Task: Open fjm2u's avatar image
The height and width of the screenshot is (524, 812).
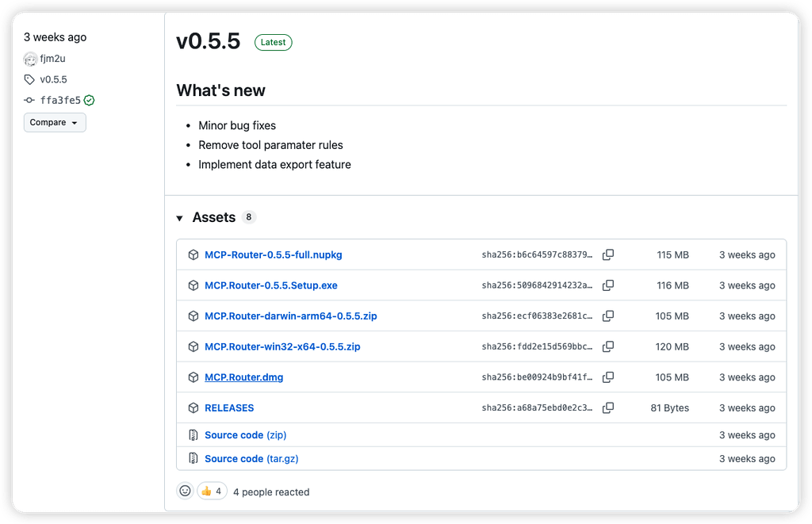Action: coord(31,59)
